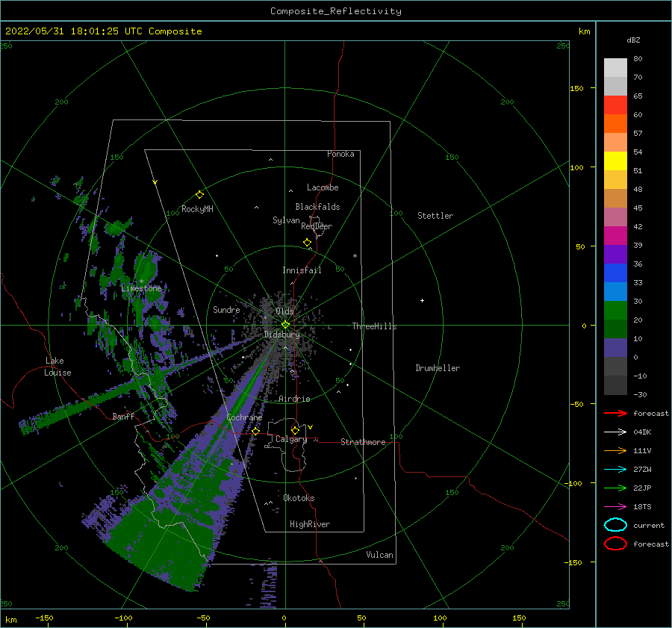Click the Lake Louise label
672x628 pixels.
pos(57,367)
